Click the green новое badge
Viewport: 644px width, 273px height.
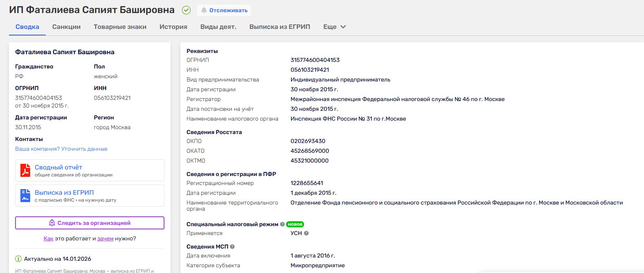tap(295, 224)
